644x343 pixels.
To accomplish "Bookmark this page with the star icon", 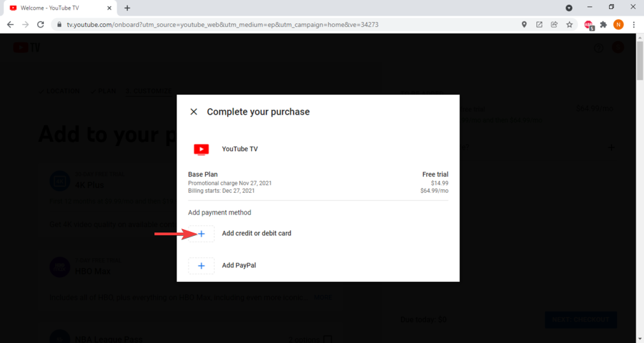I will pos(569,25).
